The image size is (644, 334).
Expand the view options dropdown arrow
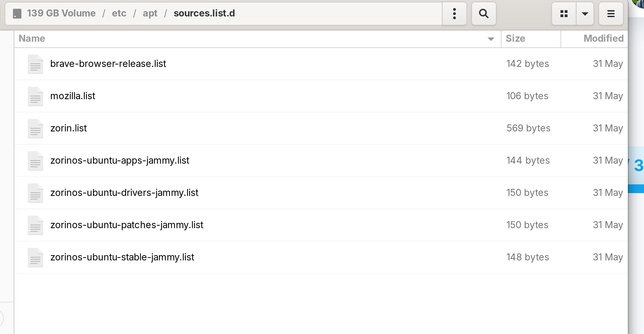pos(585,14)
